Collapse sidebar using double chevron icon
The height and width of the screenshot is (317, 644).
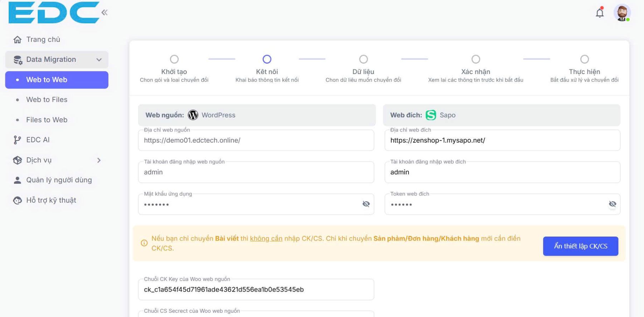(104, 13)
